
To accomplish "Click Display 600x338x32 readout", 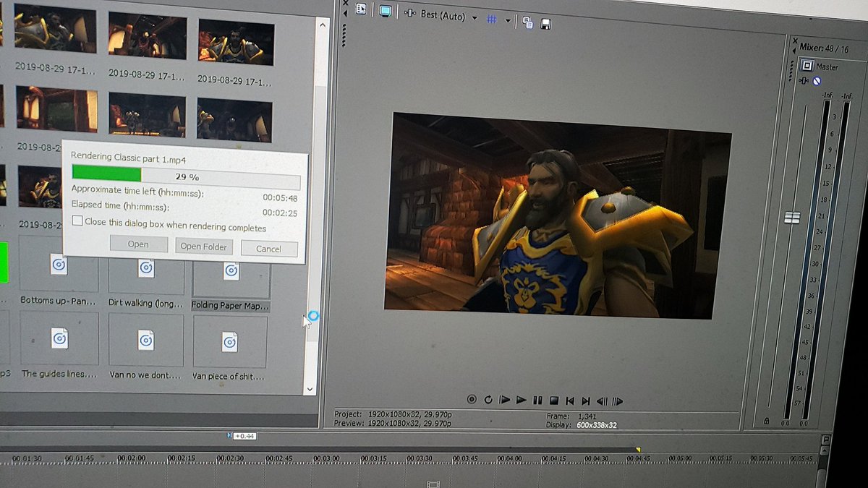I will 597,425.
